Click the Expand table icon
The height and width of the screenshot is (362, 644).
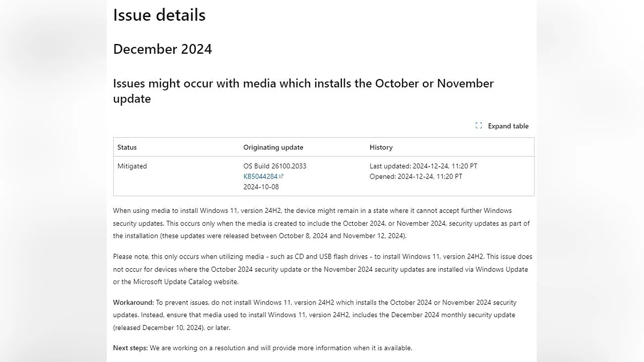[479, 126]
